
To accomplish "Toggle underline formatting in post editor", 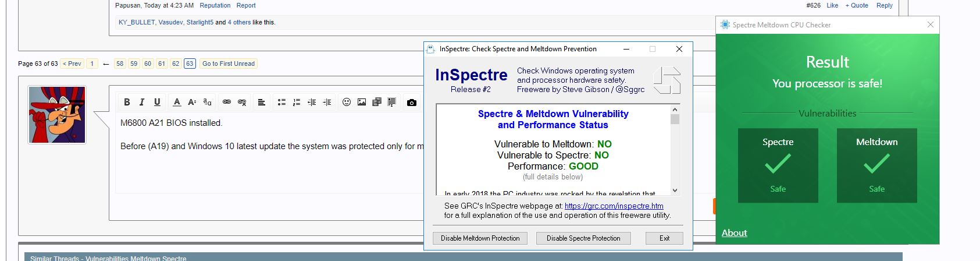I will (x=157, y=103).
